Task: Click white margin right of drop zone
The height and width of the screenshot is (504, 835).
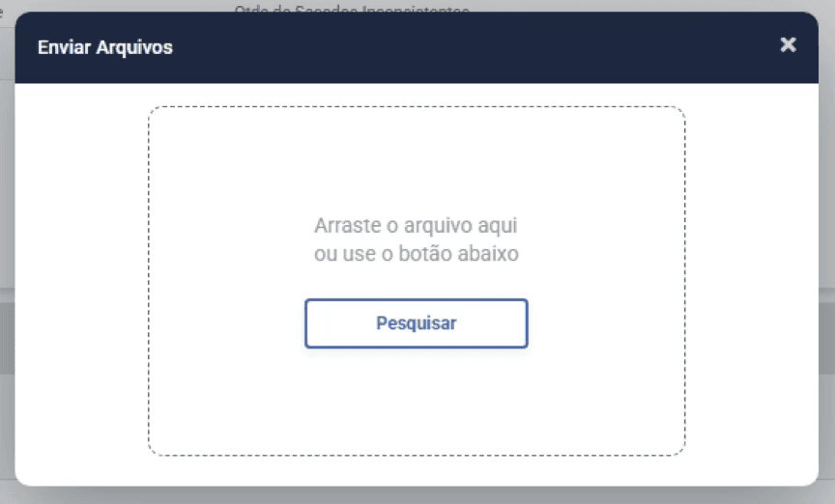Action: click(752, 280)
